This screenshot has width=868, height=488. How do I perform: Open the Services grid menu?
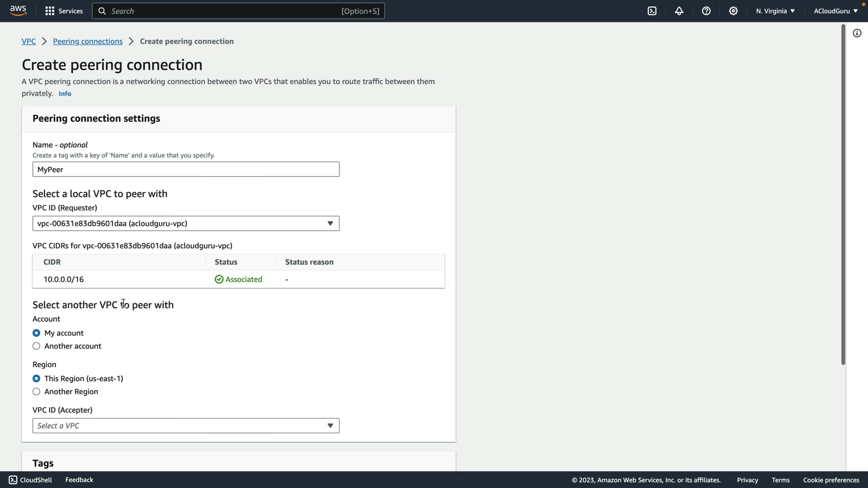(x=64, y=11)
